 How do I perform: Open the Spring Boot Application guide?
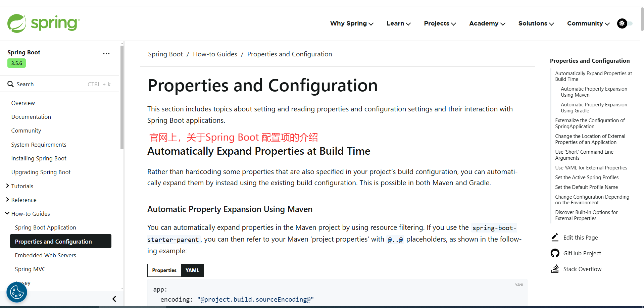coord(45,227)
